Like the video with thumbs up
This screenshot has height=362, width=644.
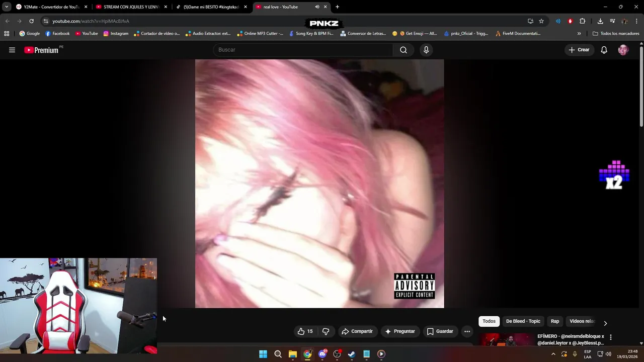pos(305,331)
